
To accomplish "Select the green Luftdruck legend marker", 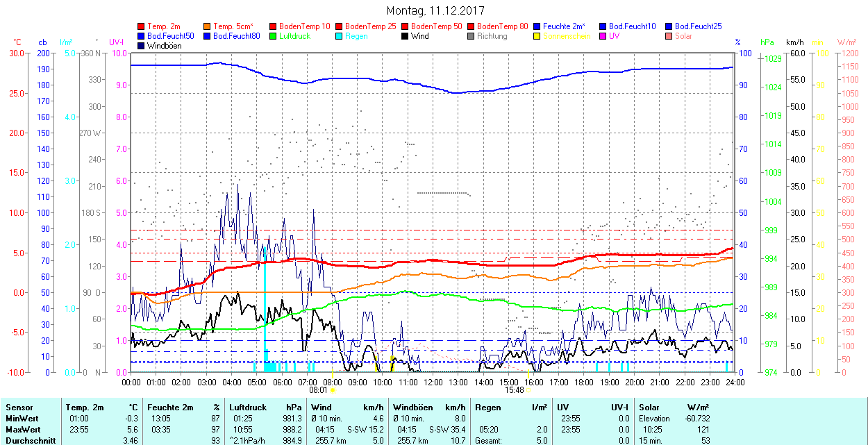I will pyautogui.click(x=274, y=36).
